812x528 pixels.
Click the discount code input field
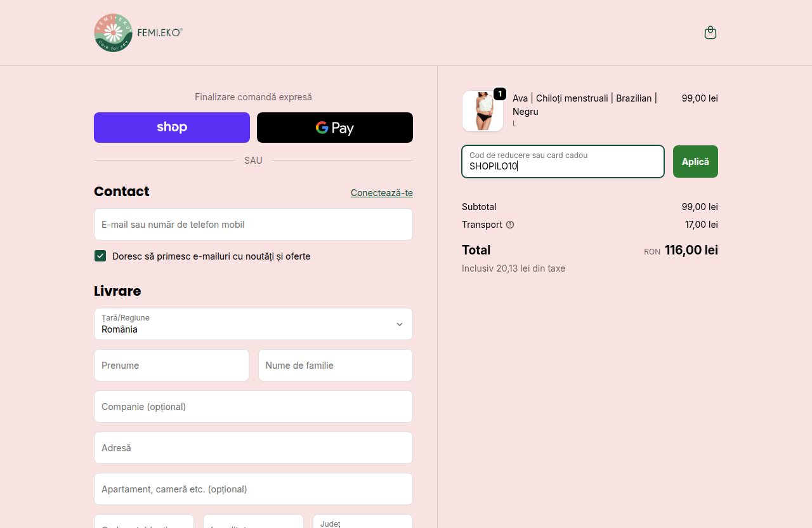563,162
